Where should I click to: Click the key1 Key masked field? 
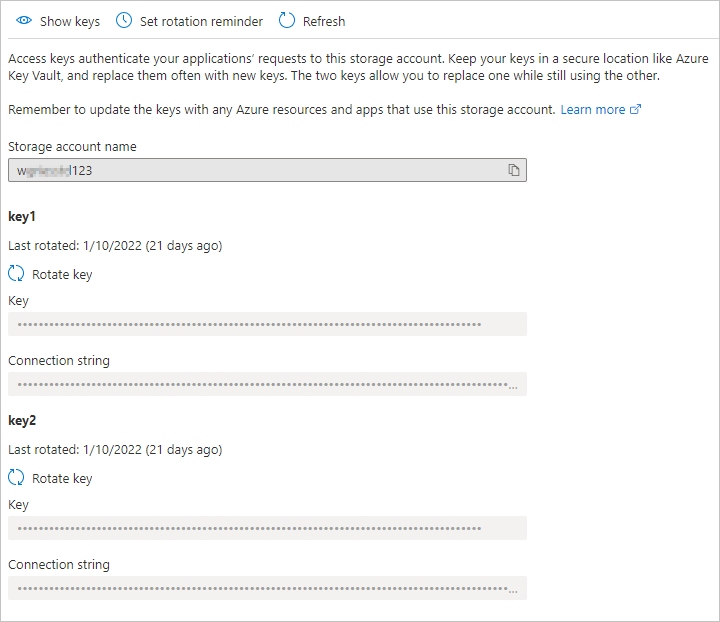coord(267,324)
